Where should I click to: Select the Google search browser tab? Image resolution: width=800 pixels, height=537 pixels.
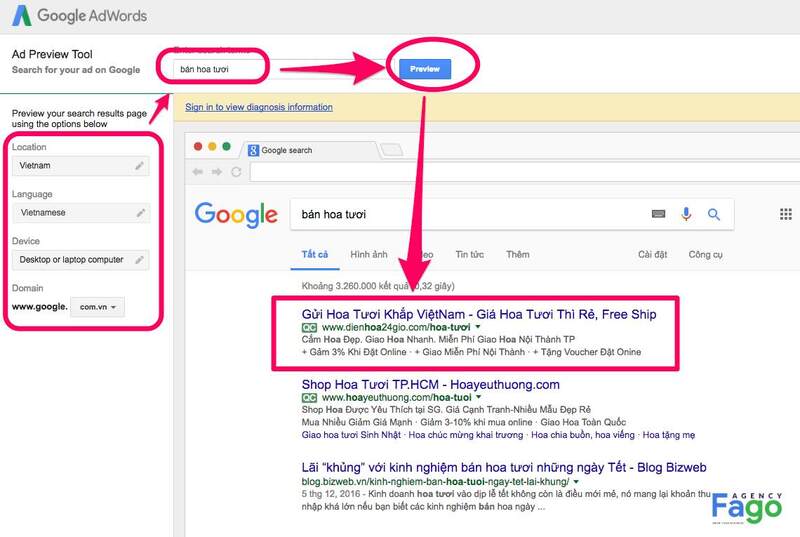tap(310, 150)
